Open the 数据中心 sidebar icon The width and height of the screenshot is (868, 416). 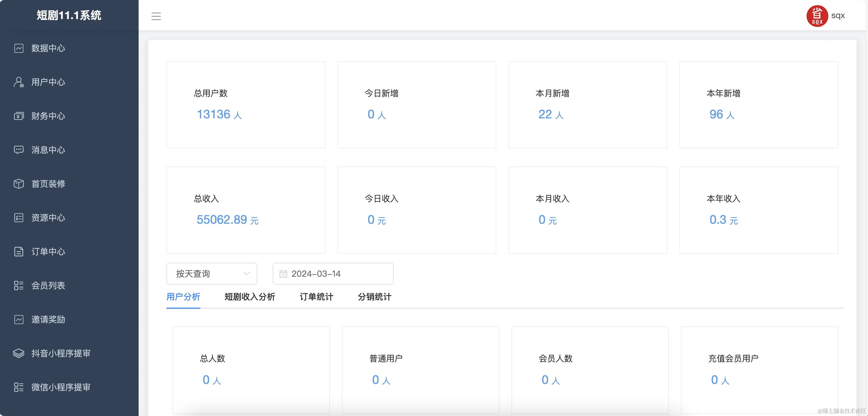[19, 48]
